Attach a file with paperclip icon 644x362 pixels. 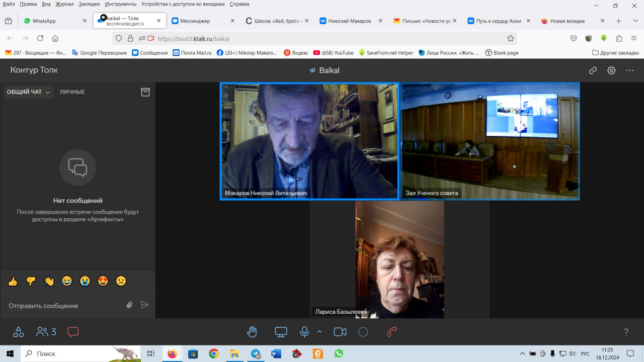pos(129,305)
